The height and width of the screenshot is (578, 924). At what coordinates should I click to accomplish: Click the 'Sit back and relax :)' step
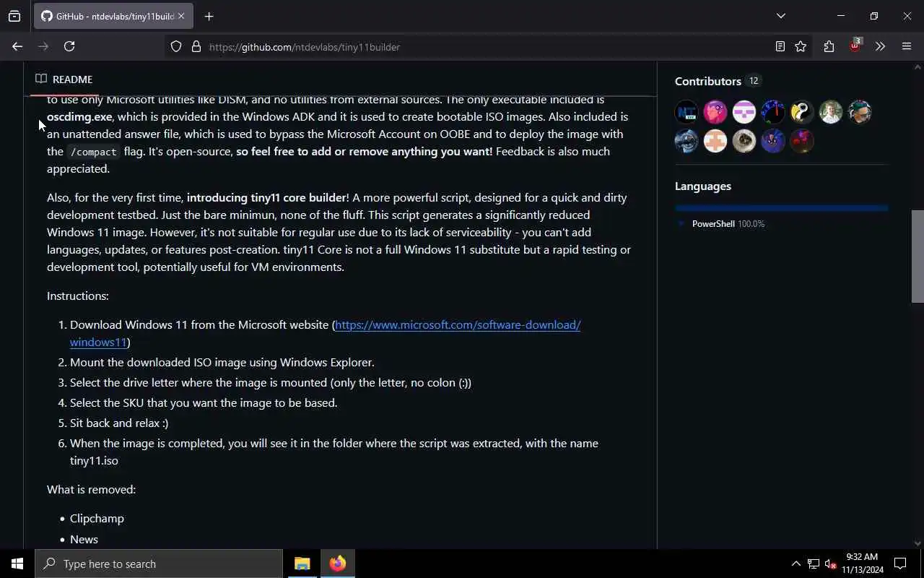point(119,423)
